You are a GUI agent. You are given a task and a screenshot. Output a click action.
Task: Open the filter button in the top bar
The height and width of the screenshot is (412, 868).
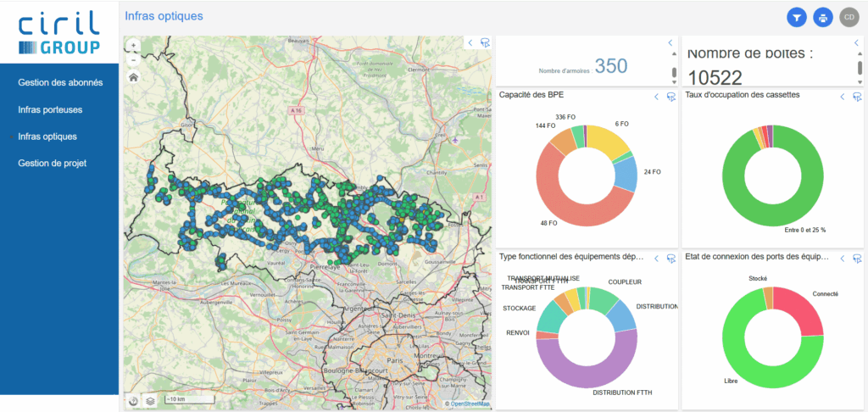tap(797, 18)
